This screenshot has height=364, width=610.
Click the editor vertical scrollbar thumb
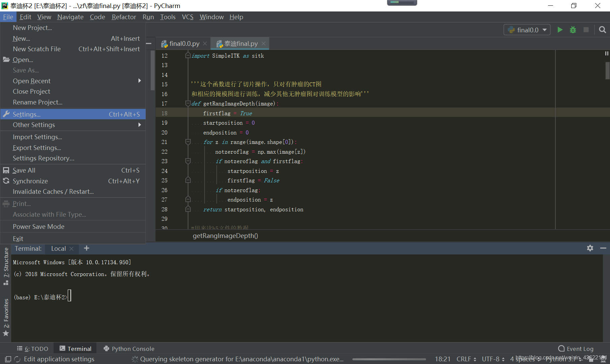pos(607,71)
